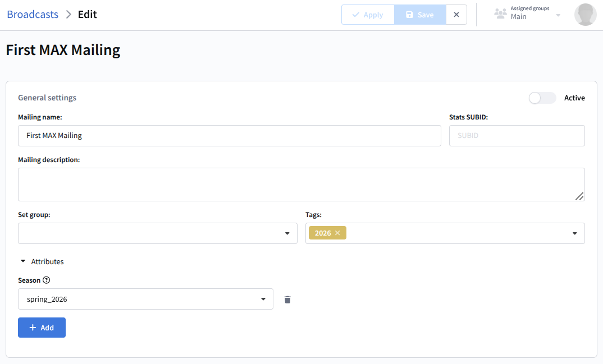The height and width of the screenshot is (364, 603).
Task: Expand the Tags dropdown arrow
Action: point(574,233)
